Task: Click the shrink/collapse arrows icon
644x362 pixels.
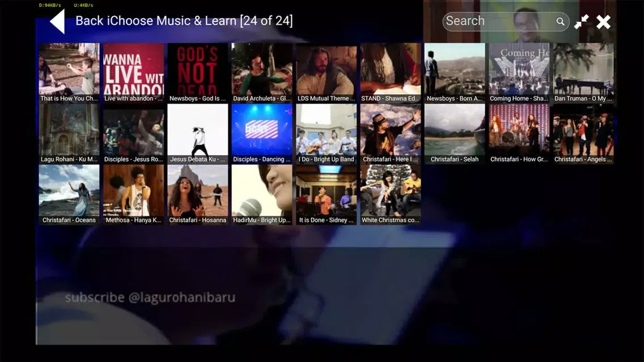Action: tap(582, 22)
